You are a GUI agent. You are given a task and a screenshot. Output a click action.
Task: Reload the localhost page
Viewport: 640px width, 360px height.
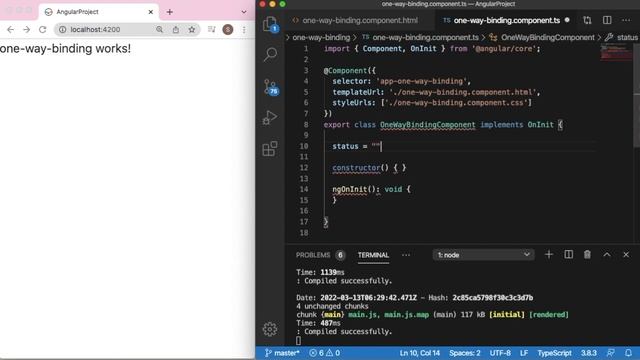tap(42, 29)
